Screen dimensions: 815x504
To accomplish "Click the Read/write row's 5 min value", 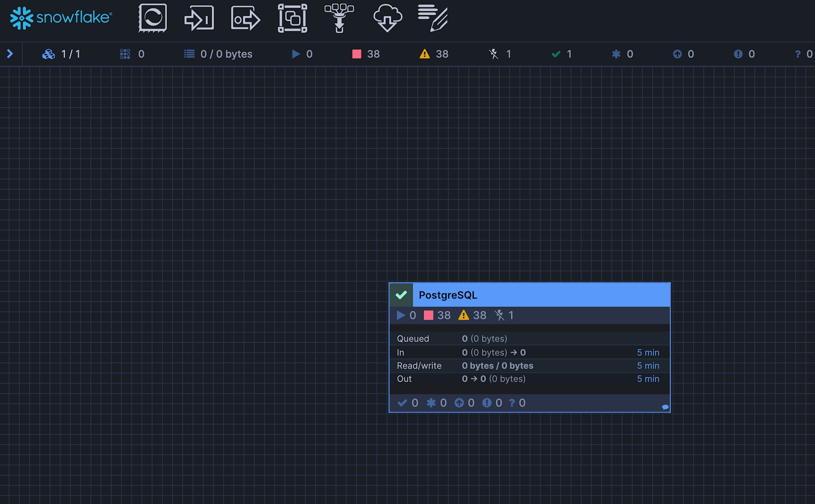I will [x=648, y=365].
